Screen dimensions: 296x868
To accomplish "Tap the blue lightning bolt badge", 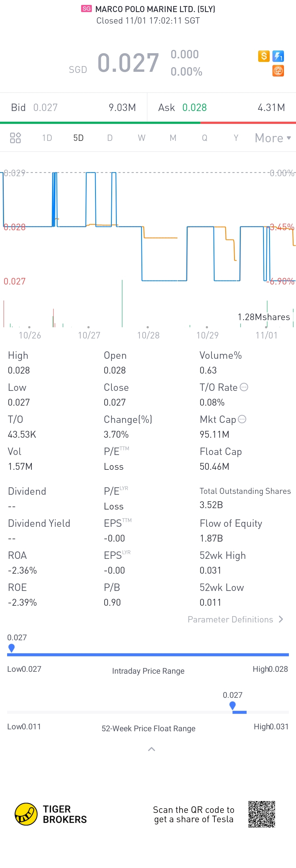I will point(278,56).
